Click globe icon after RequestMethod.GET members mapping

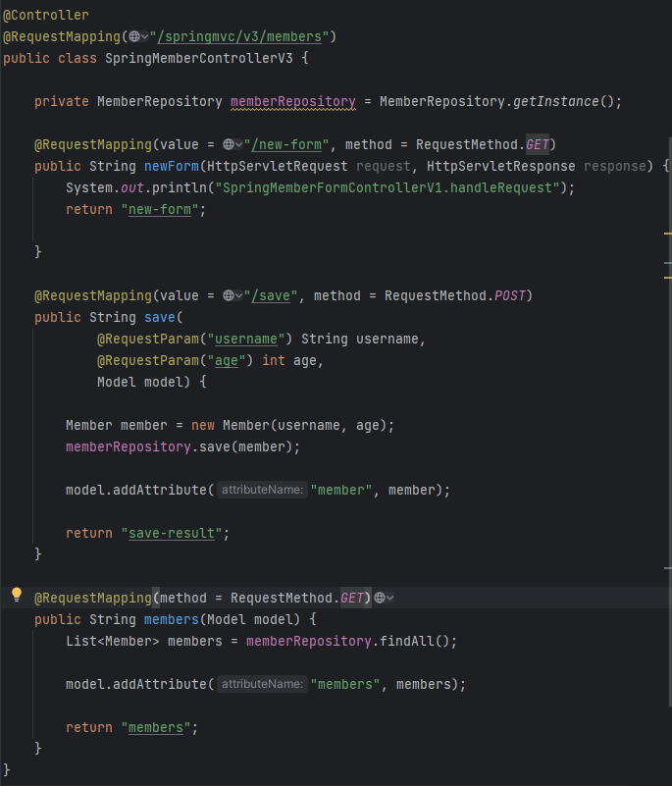pyautogui.click(x=380, y=598)
